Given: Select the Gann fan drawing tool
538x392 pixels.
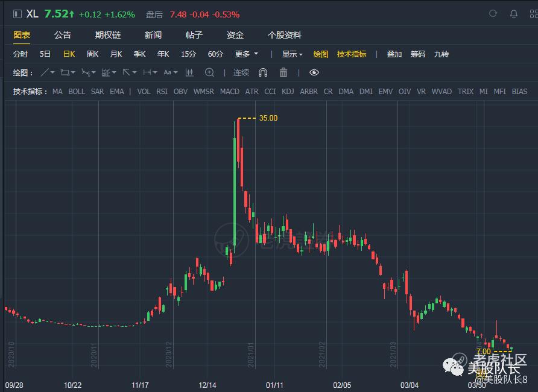Looking at the screenshot, I should point(106,73).
